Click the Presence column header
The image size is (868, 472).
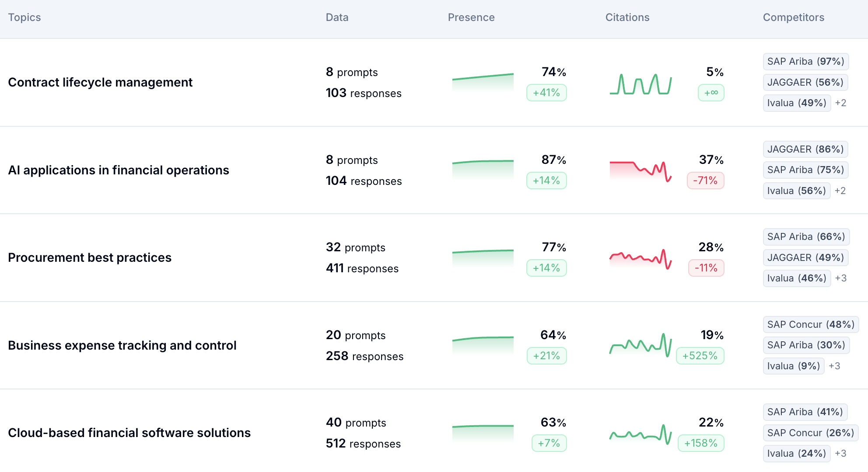(x=471, y=17)
